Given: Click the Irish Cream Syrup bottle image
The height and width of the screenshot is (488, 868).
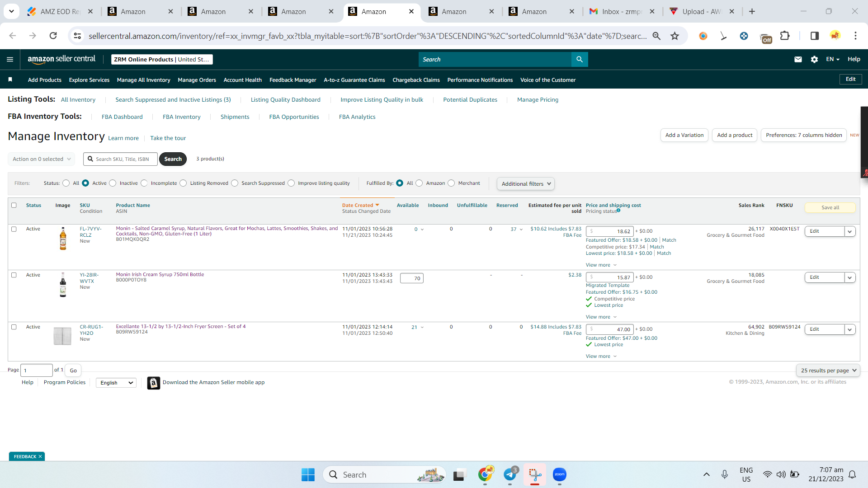Looking at the screenshot, I should tap(63, 285).
